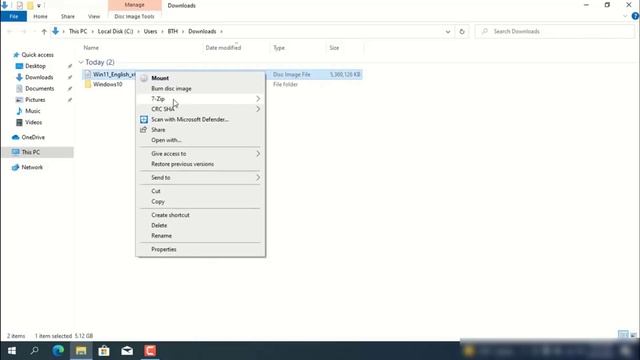Open the red app on taskbar
Viewport: 640px width, 360px height.
click(150, 351)
